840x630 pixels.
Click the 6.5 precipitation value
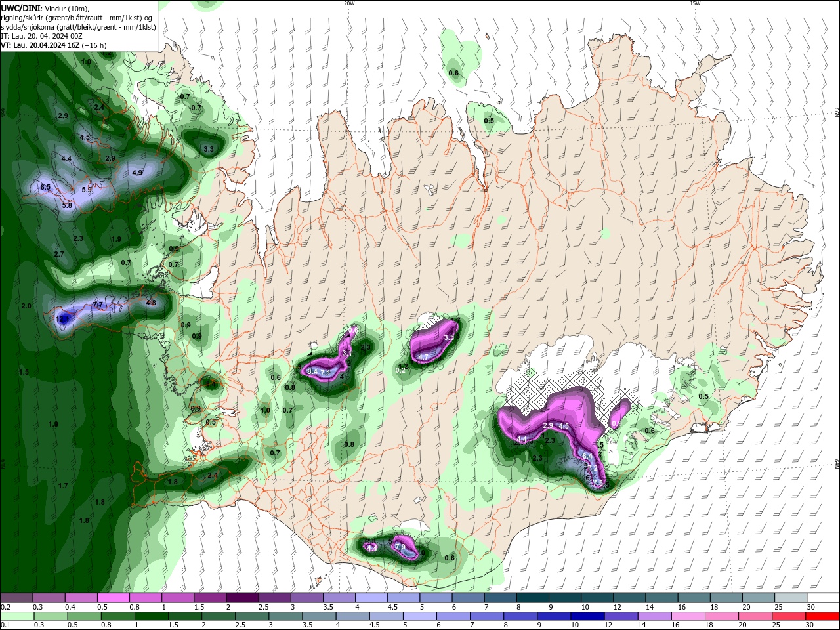pyautogui.click(x=45, y=188)
